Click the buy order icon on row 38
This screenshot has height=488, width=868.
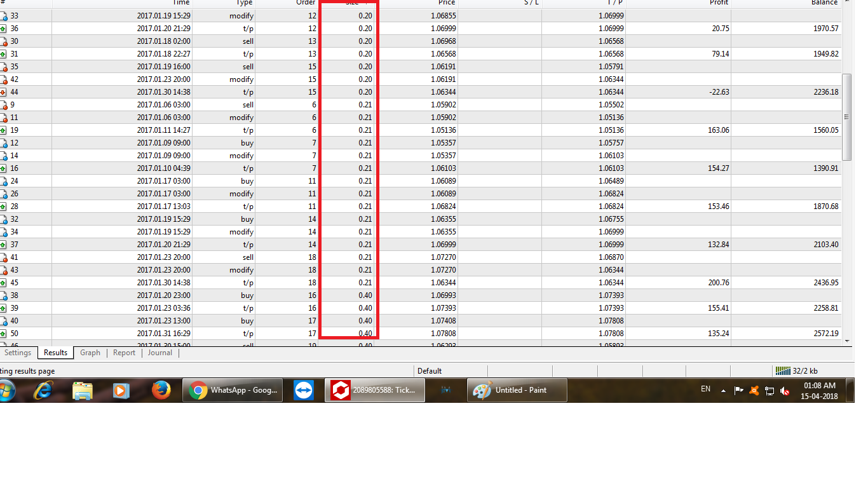click(x=4, y=295)
